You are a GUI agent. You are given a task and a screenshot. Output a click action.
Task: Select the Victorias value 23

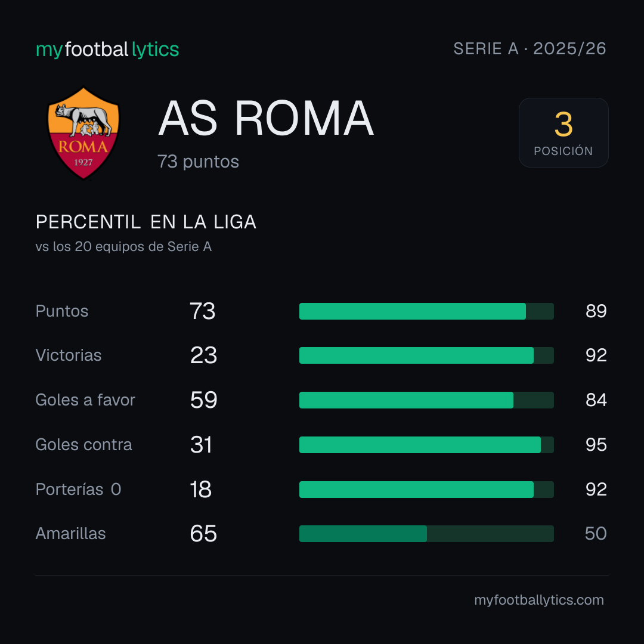203,355
